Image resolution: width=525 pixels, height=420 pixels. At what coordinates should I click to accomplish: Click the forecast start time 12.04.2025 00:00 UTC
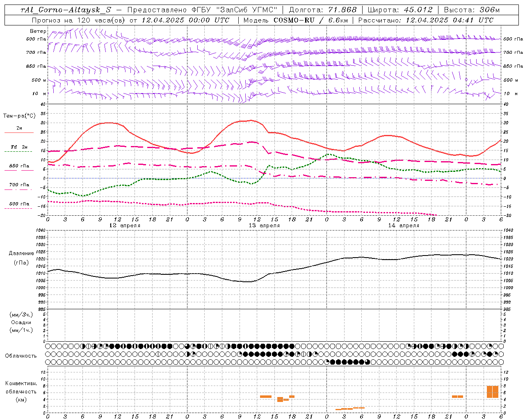tap(185, 20)
